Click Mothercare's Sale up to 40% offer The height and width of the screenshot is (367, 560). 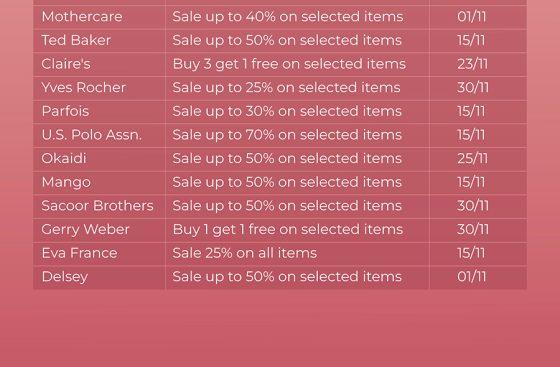[288, 17]
